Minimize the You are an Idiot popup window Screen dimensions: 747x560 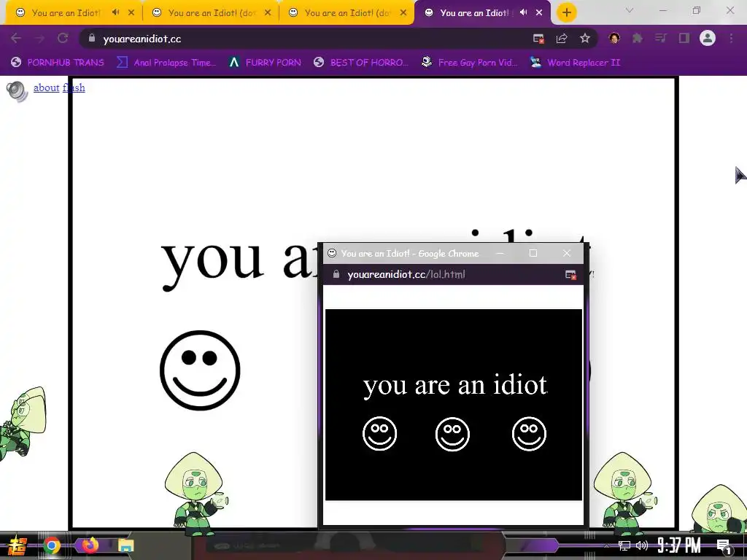click(500, 253)
